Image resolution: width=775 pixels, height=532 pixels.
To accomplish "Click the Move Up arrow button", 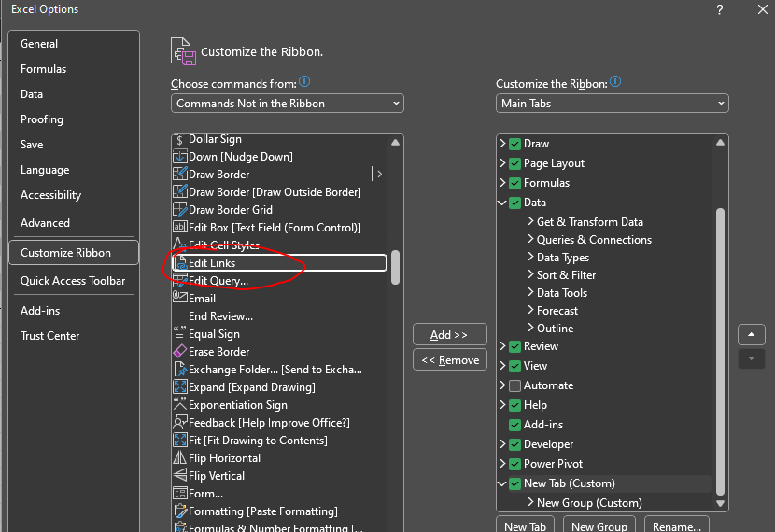I will (752, 334).
